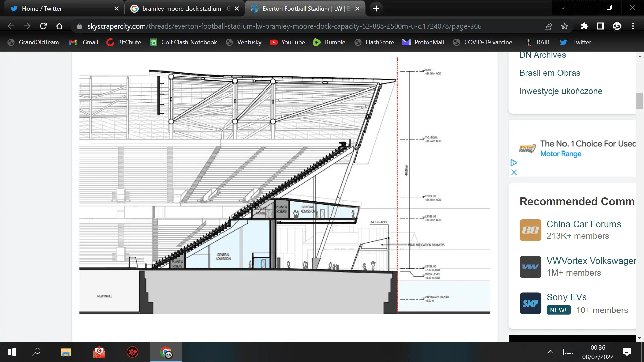Open the China Car Forums community link
The height and width of the screenshot is (362, 644).
(x=584, y=224)
